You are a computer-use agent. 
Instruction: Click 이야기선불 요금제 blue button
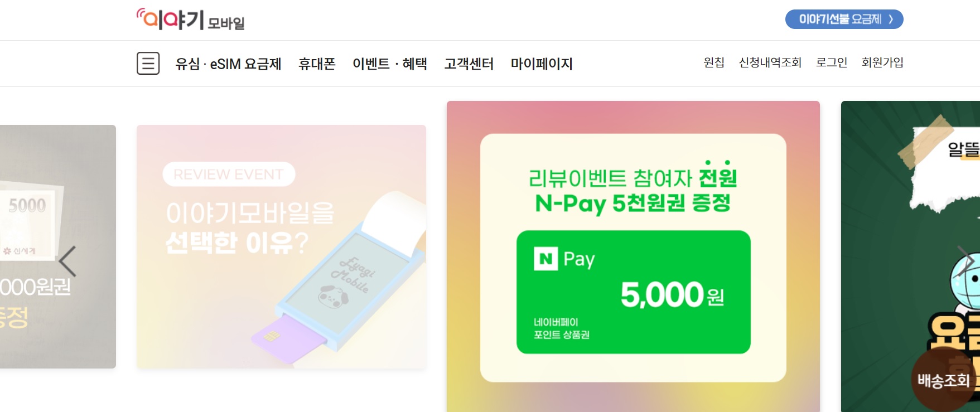click(x=844, y=20)
